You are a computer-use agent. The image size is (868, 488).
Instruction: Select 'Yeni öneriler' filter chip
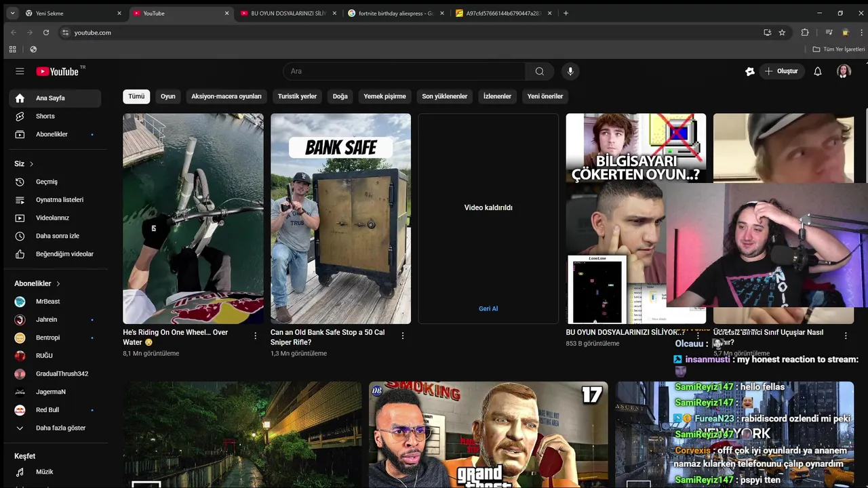pyautogui.click(x=545, y=96)
